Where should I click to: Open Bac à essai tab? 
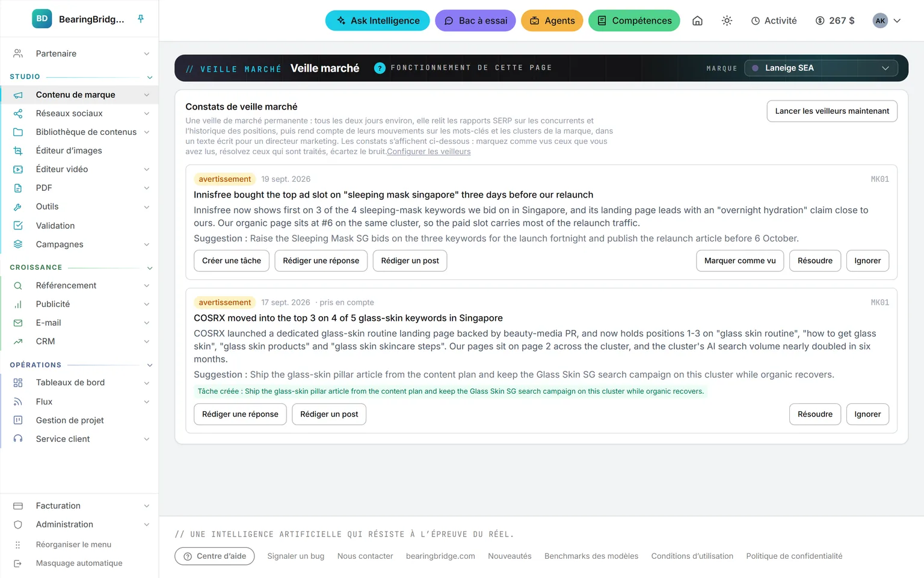tap(475, 20)
